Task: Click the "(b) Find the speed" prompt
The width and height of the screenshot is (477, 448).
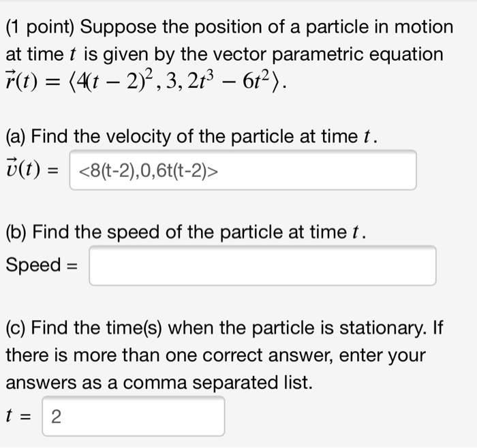Action: (186, 232)
